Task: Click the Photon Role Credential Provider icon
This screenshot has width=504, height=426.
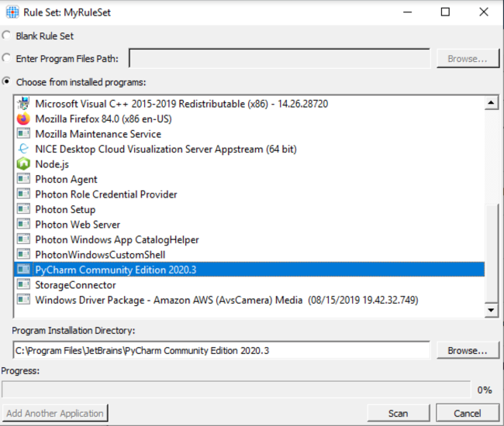Action: tap(23, 194)
